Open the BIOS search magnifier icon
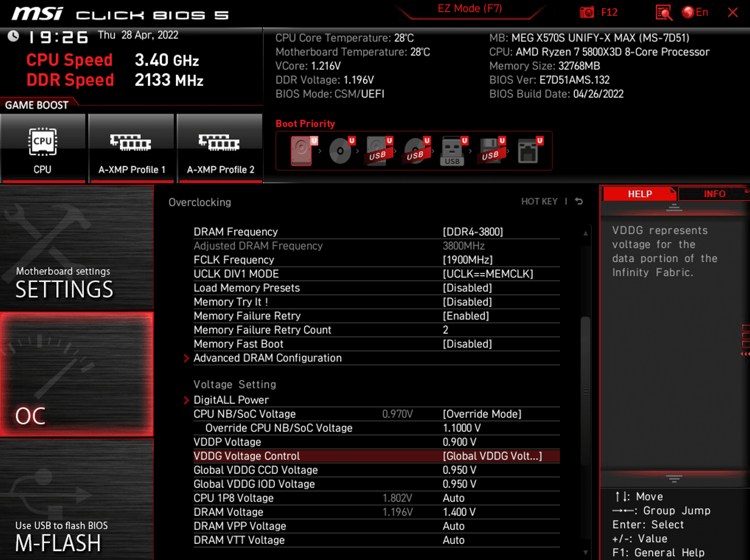 click(663, 13)
